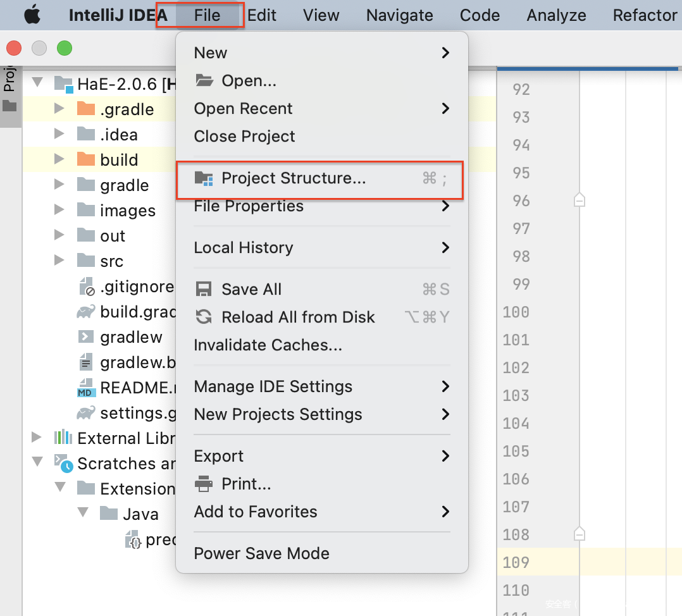Select the README markdown file icon

pyautogui.click(x=85, y=387)
